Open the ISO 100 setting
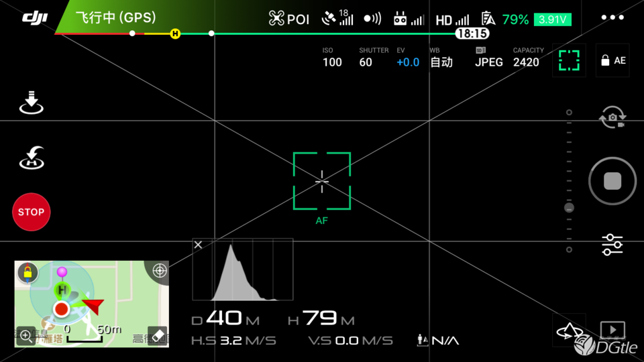This screenshot has height=362, width=644. (x=332, y=58)
